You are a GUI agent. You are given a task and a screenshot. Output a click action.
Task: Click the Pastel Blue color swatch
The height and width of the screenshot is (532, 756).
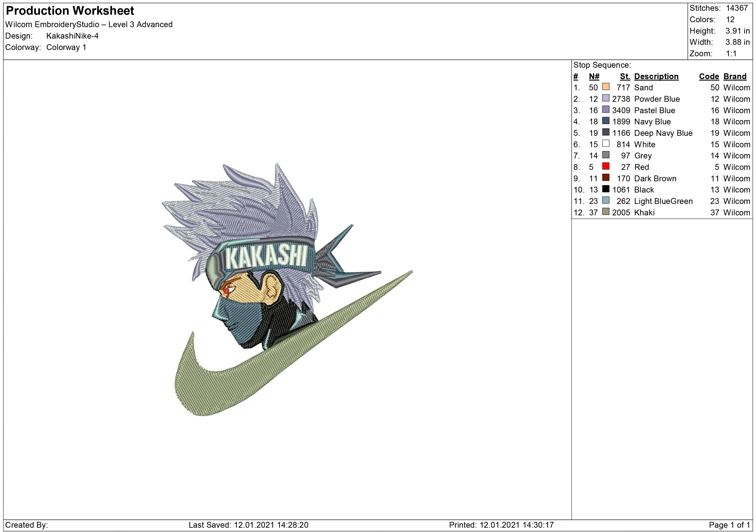606,109
